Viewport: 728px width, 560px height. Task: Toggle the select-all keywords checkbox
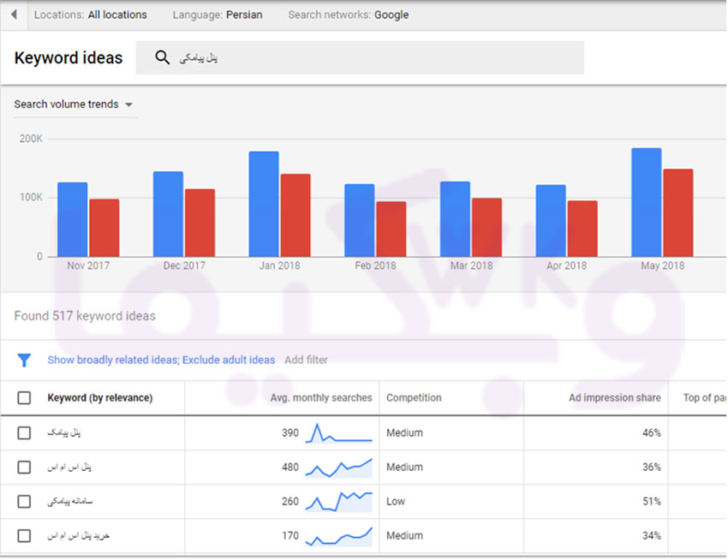click(x=24, y=398)
